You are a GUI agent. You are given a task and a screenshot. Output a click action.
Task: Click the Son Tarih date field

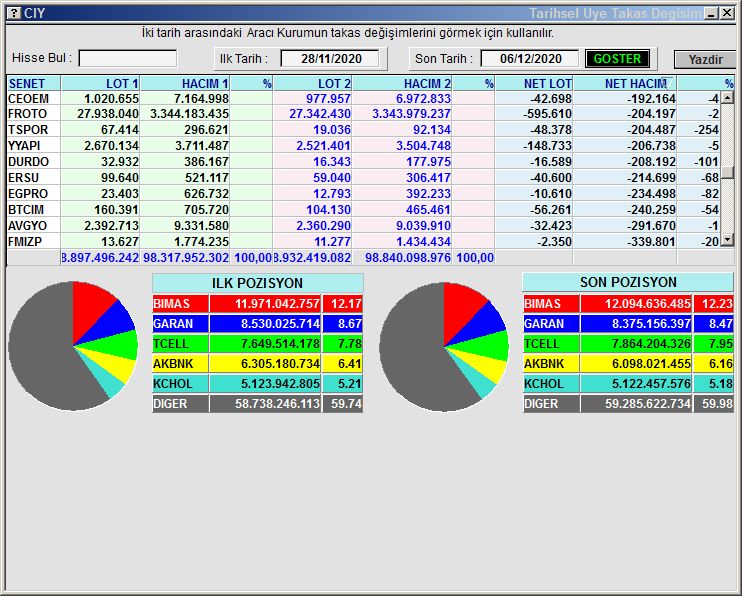(530, 59)
